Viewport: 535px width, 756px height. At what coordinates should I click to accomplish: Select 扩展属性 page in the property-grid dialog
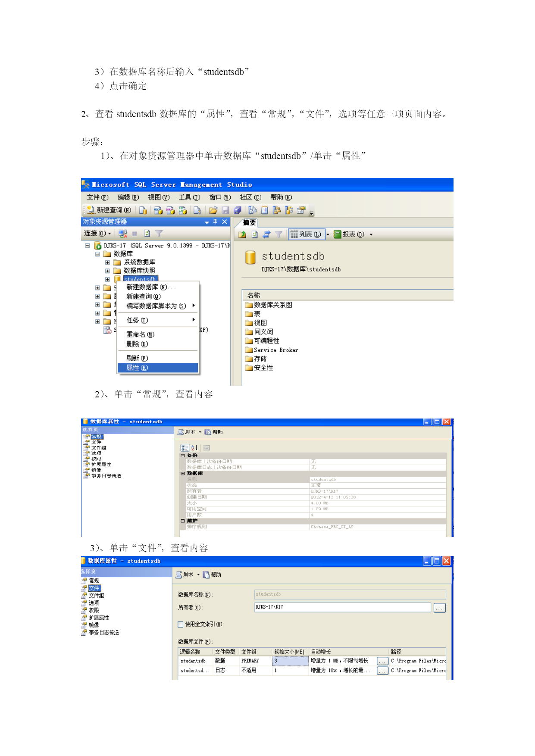pos(97,465)
